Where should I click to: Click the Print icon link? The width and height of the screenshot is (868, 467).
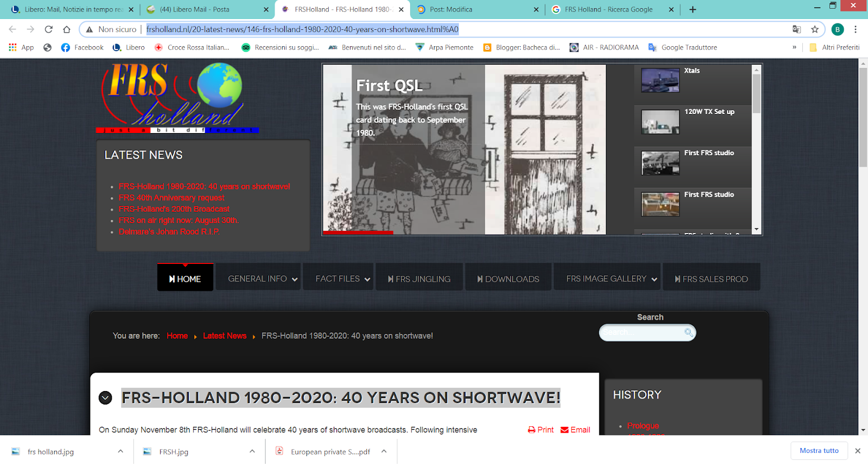coord(541,430)
